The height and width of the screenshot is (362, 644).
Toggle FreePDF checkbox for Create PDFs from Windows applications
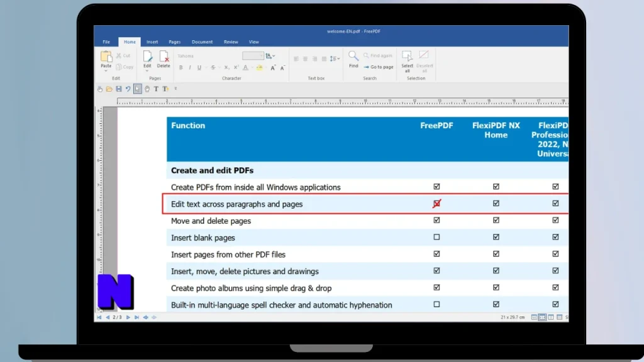coord(436,187)
